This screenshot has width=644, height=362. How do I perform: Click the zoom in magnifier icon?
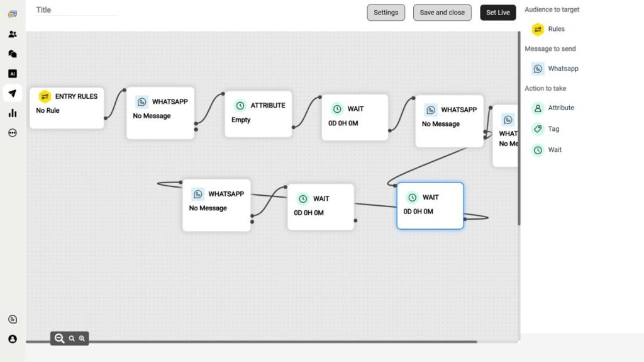click(x=82, y=339)
